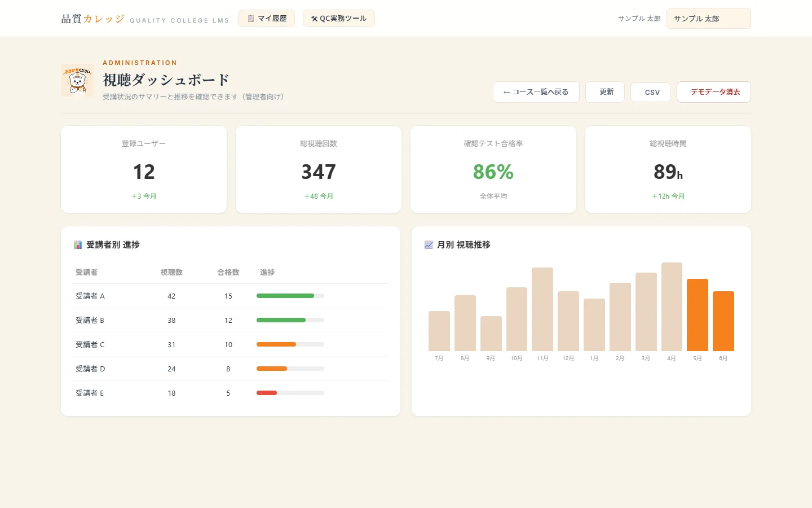The width and height of the screenshot is (812, 508).
Task: Click 視聴数 value 42 for 受講者 A
Action: coord(171,296)
